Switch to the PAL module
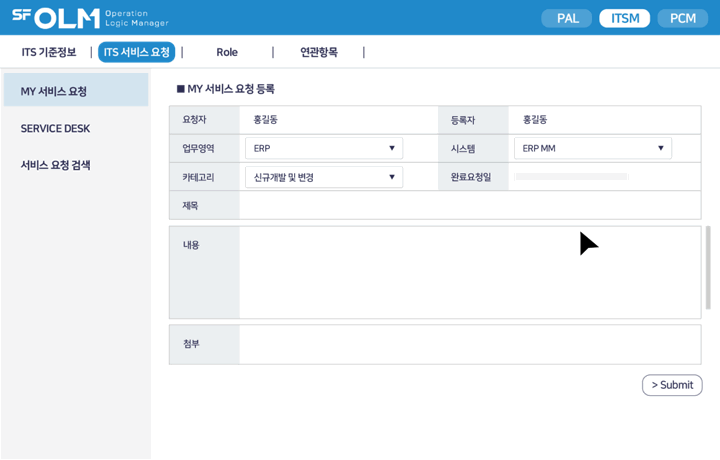The image size is (720, 460). click(x=567, y=18)
